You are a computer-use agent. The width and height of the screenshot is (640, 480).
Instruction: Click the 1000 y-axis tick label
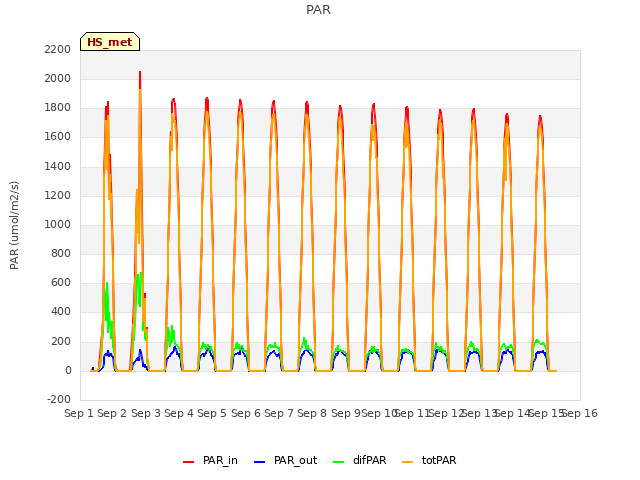[58, 224]
